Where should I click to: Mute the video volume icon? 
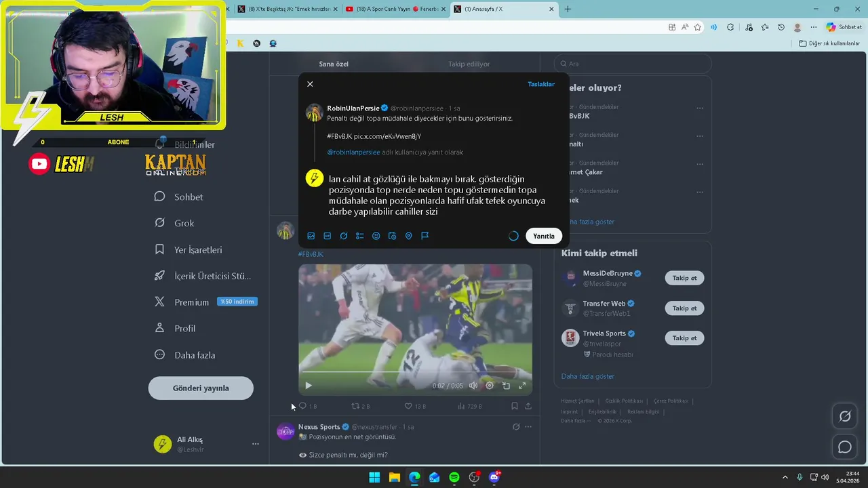(473, 386)
